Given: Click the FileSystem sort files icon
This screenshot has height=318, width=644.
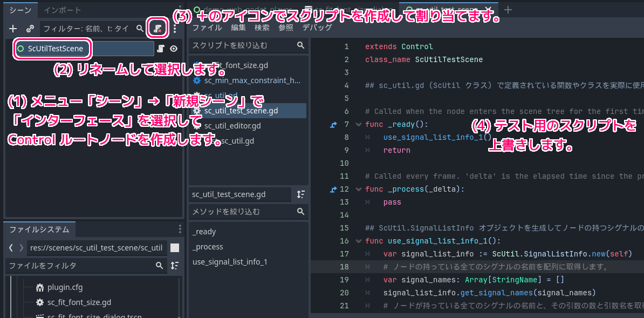Looking at the screenshot, I should pos(174,266).
